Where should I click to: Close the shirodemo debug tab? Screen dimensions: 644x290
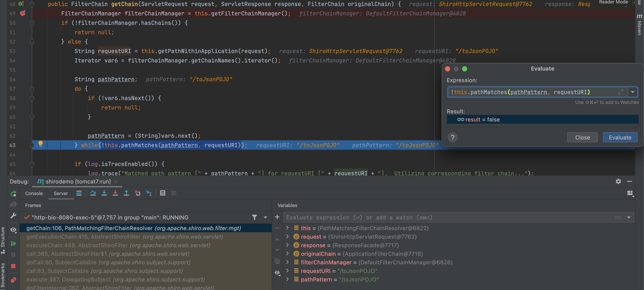click(x=116, y=182)
